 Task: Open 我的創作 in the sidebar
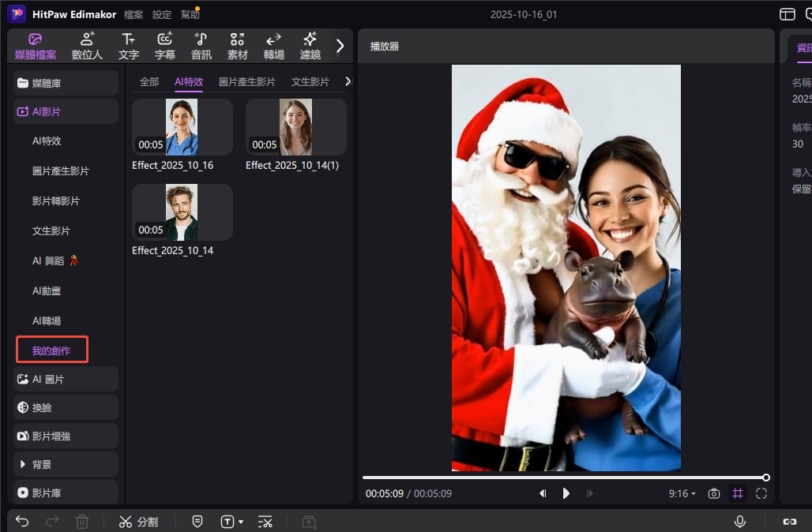coord(52,350)
